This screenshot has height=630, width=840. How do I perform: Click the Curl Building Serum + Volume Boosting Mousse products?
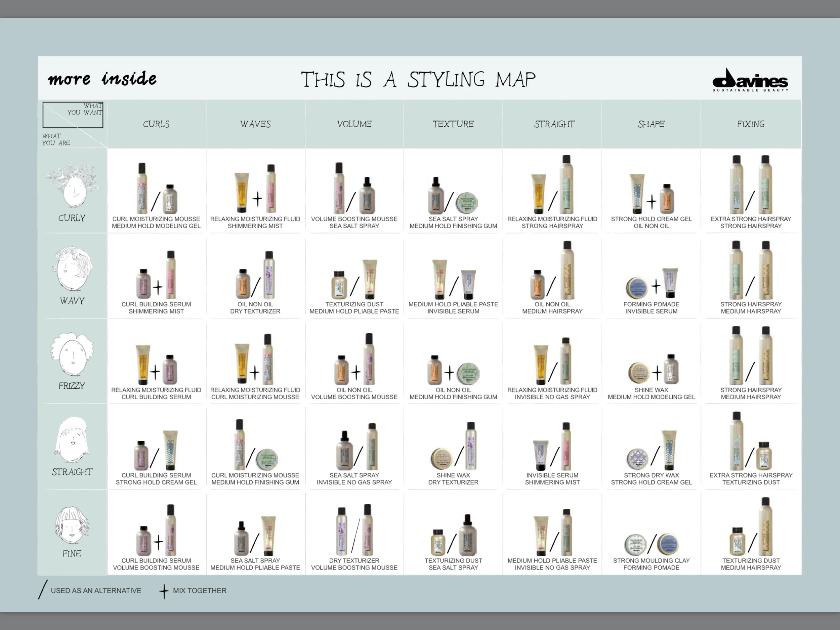pyautogui.click(x=156, y=530)
